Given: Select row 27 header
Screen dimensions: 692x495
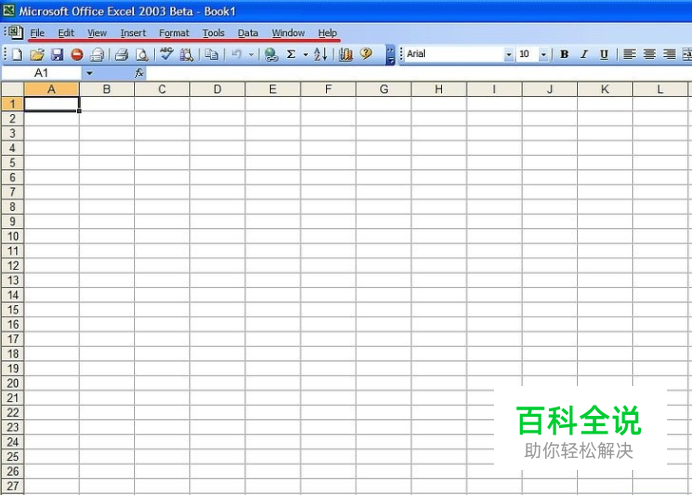Looking at the screenshot, I should pos(13,486).
